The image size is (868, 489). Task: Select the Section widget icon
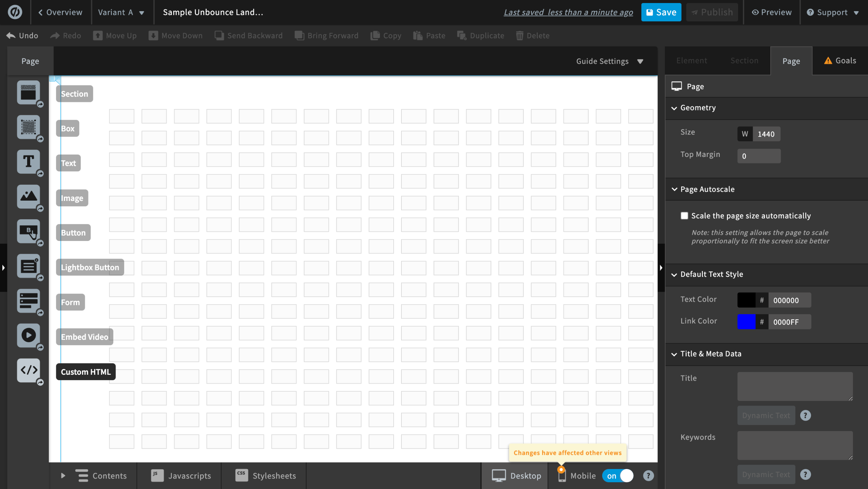click(28, 92)
